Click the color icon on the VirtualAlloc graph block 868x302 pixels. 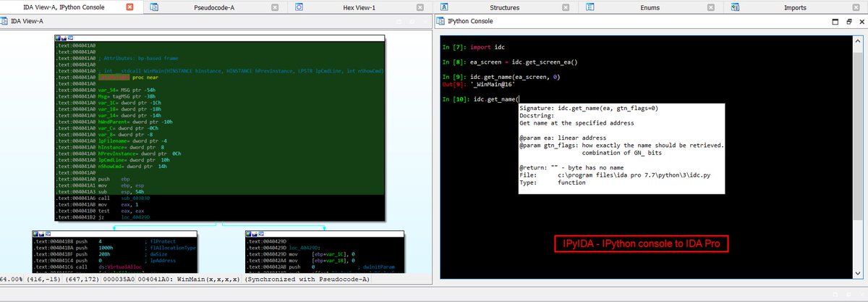point(35,234)
